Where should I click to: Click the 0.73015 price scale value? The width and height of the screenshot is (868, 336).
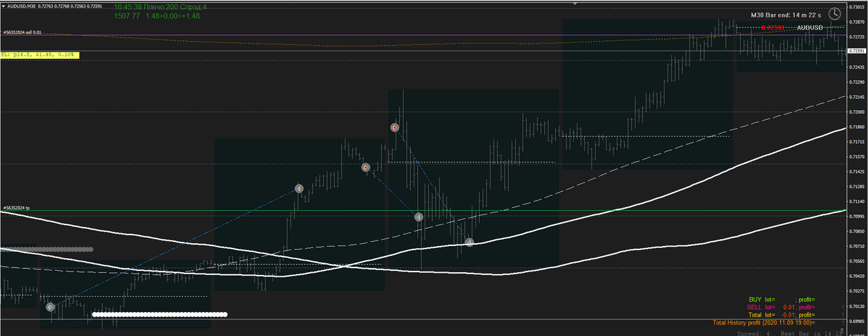pos(857,7)
